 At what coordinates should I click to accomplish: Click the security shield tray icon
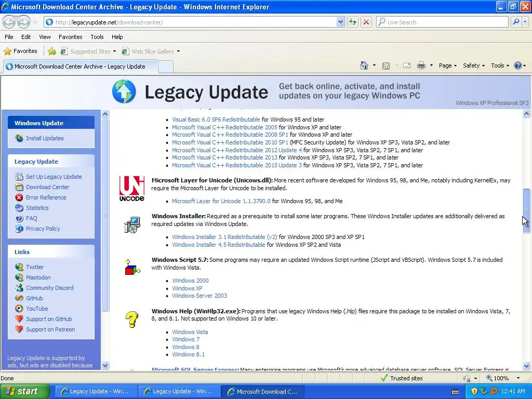click(x=474, y=391)
